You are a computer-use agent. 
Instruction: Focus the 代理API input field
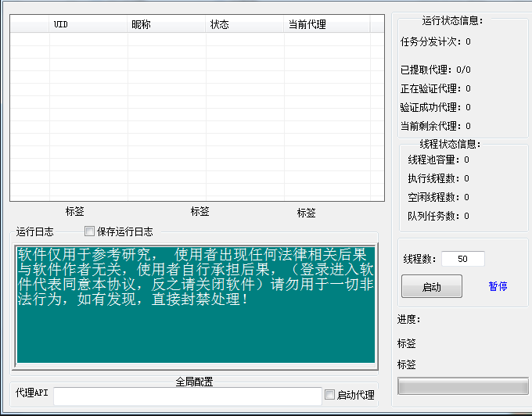point(187,396)
